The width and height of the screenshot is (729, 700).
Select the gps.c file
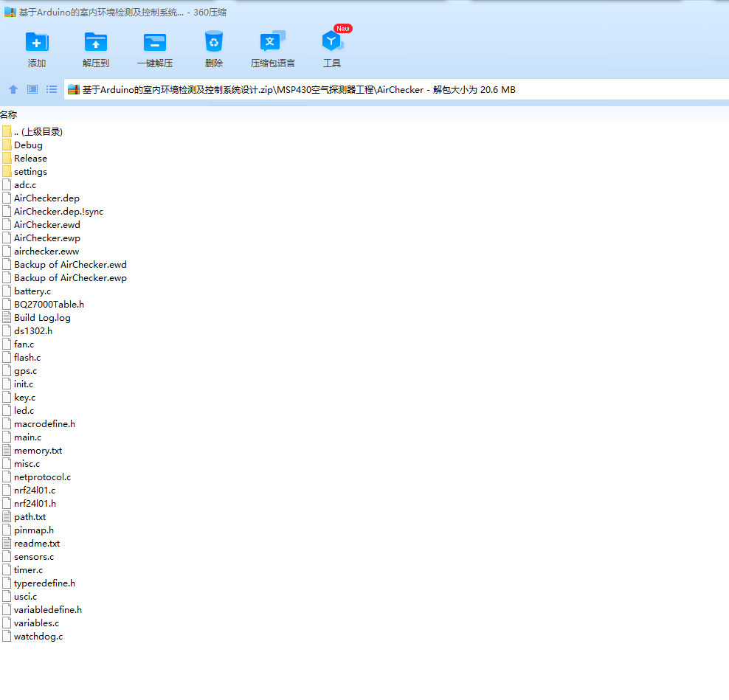[19, 371]
